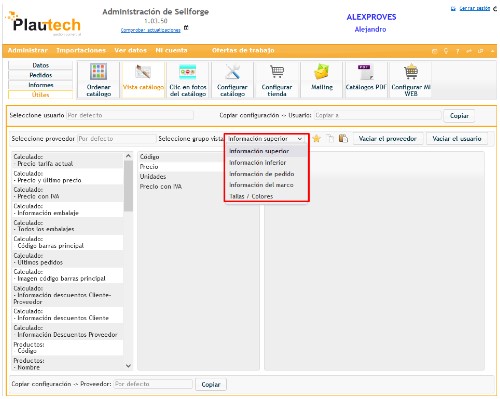Click the Vaciar el proveedor button
500x399 pixels.
(388, 138)
